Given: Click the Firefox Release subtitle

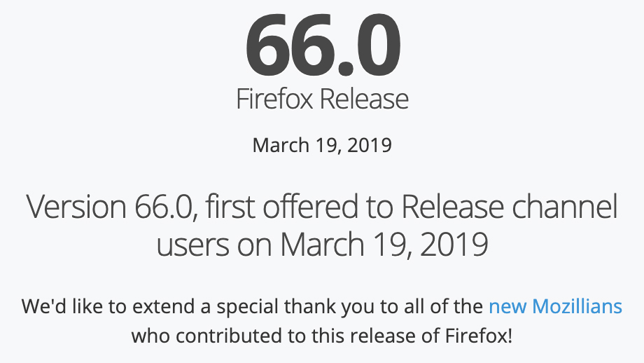Looking at the screenshot, I should (x=323, y=99).
